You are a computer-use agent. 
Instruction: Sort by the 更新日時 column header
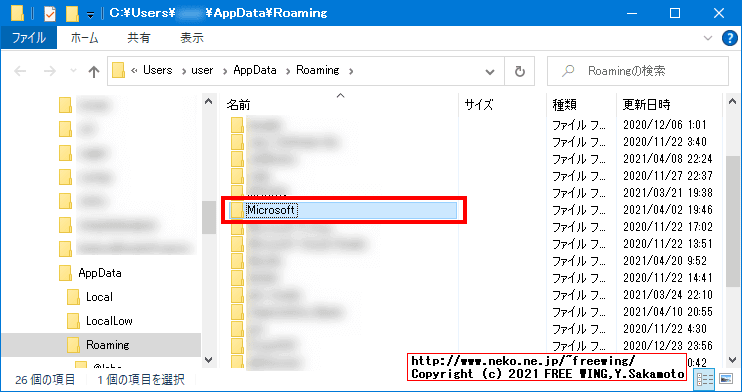646,105
